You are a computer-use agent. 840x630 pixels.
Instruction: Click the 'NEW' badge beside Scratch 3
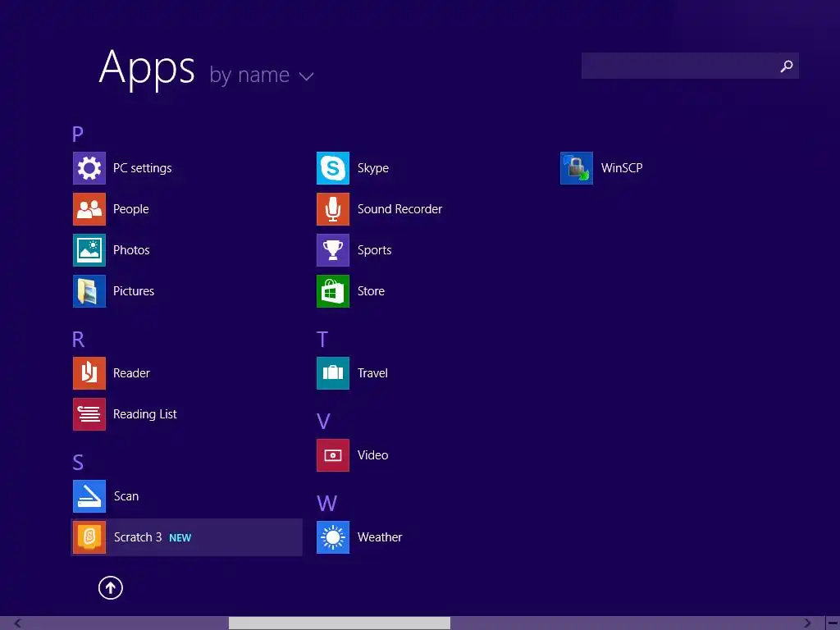(x=180, y=538)
